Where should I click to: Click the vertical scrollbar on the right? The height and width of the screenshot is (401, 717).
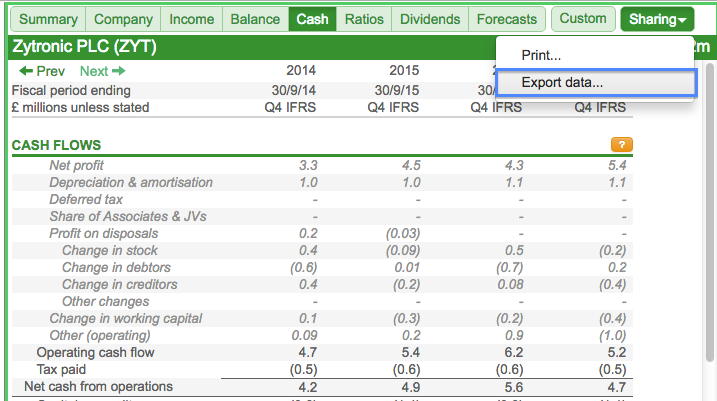[x=710, y=213]
